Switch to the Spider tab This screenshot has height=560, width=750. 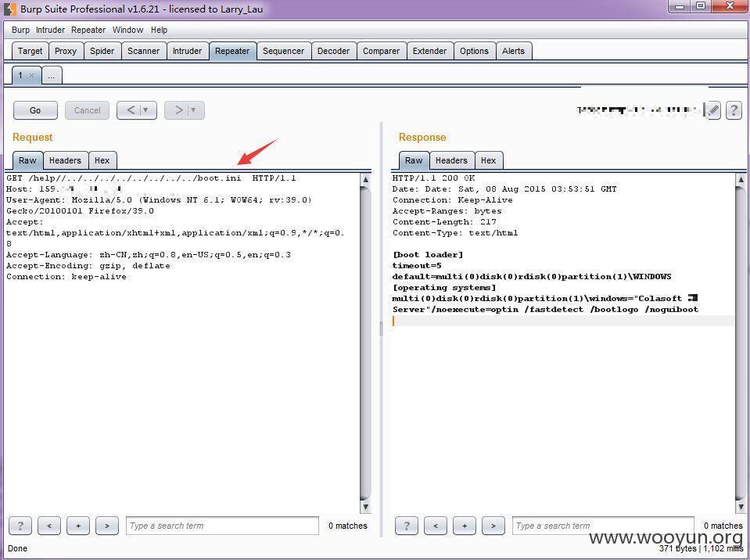click(102, 51)
